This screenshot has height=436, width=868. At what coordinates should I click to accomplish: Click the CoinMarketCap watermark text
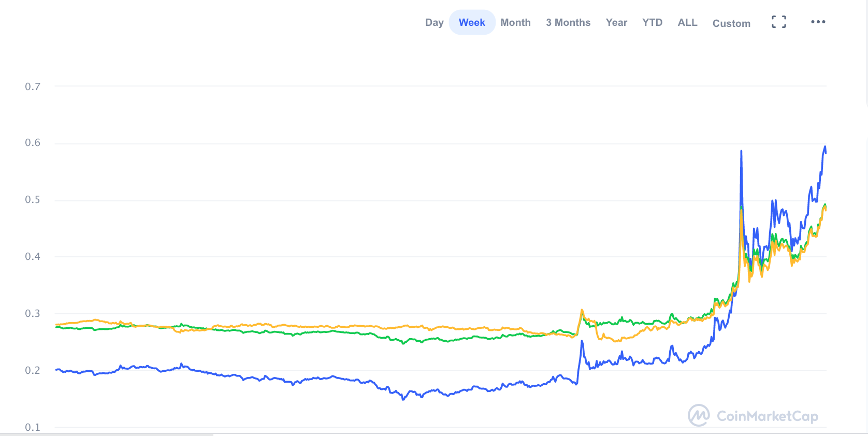point(767,416)
